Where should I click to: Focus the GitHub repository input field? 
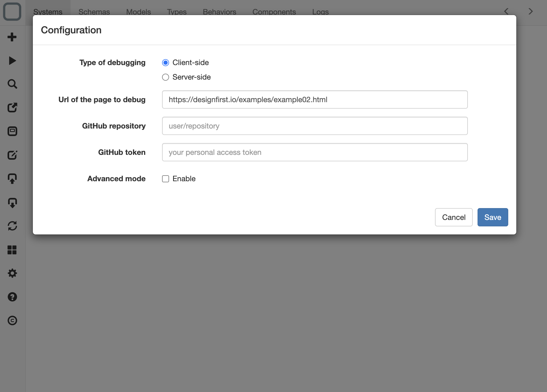[x=315, y=126]
